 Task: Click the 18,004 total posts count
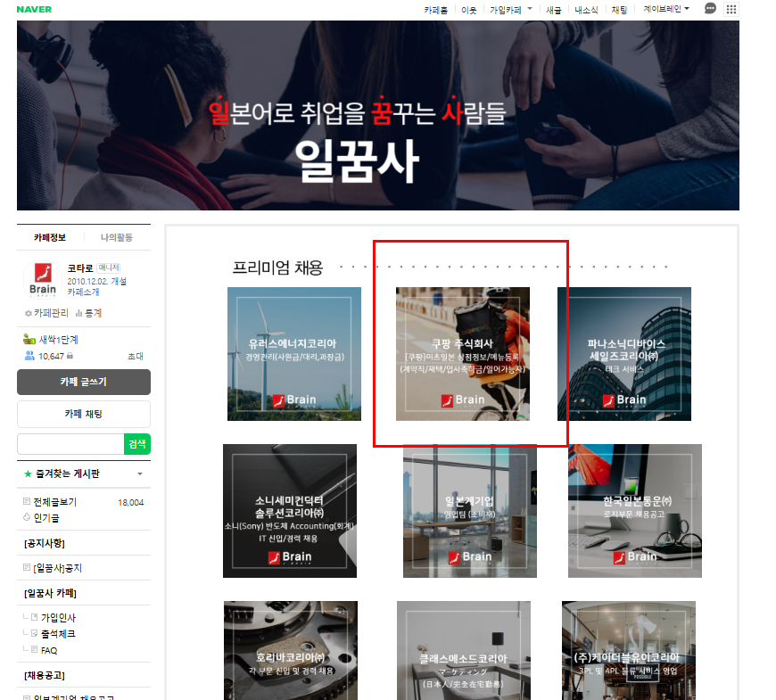point(130,503)
